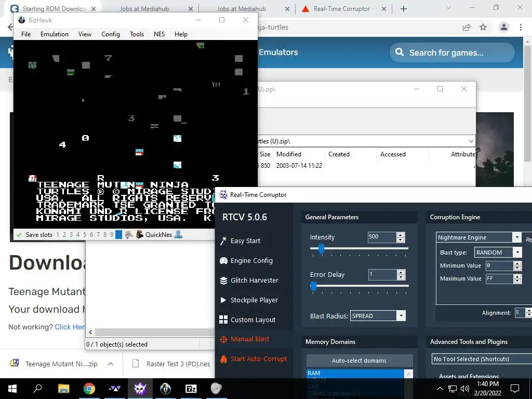The width and height of the screenshot is (532, 399).
Task: Open the Stockpile Player
Action: (x=249, y=300)
